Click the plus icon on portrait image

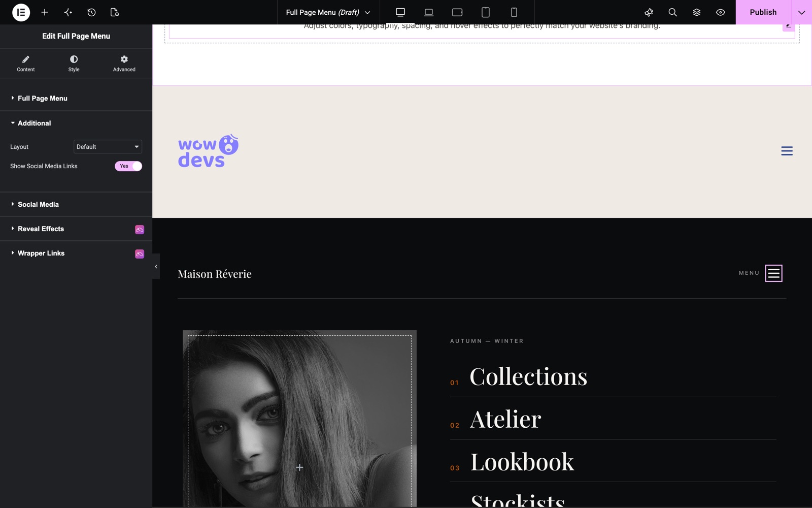point(299,467)
